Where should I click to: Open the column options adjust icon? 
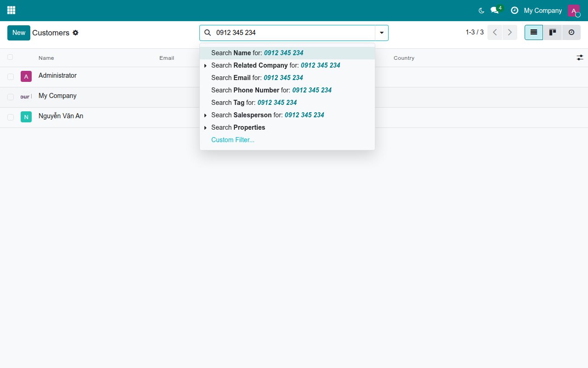[580, 57]
